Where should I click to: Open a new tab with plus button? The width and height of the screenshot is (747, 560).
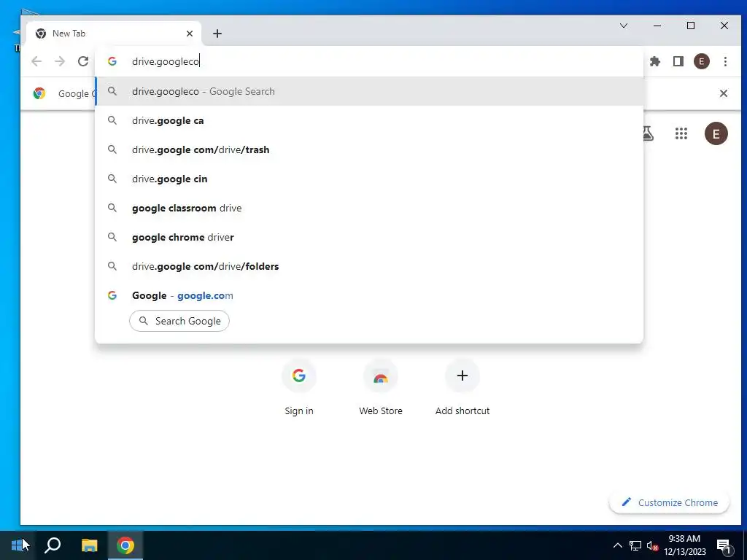coord(217,34)
